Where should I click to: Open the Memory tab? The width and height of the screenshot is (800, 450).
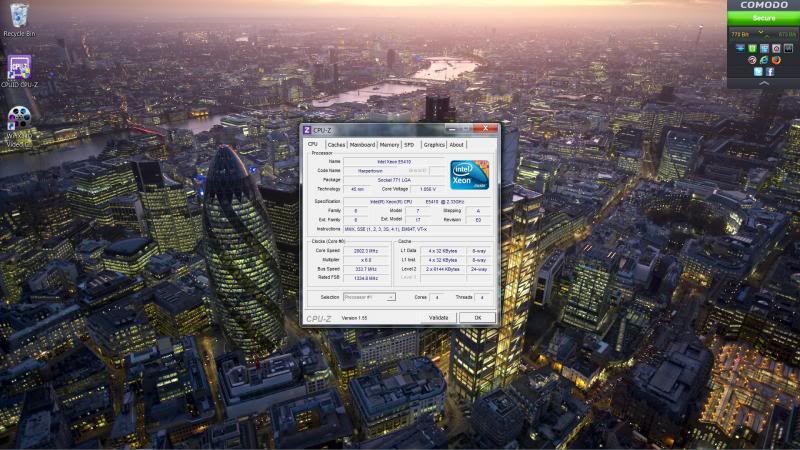389,145
